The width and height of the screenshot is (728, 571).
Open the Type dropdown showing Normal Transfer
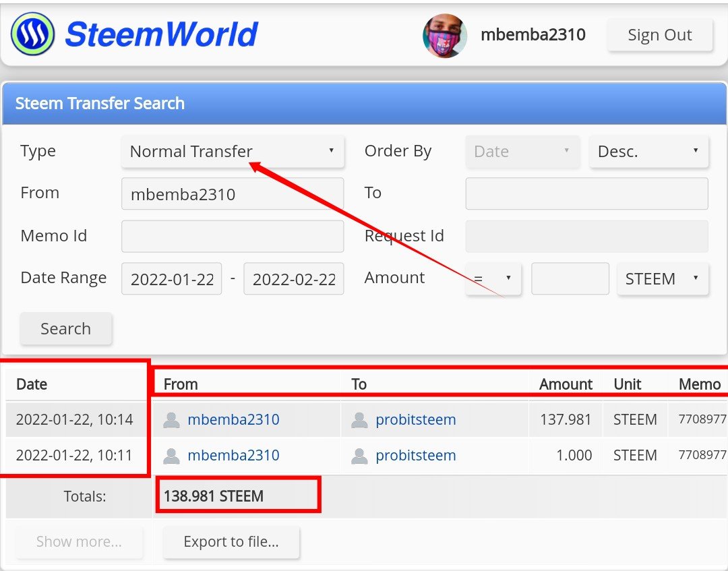[233, 151]
